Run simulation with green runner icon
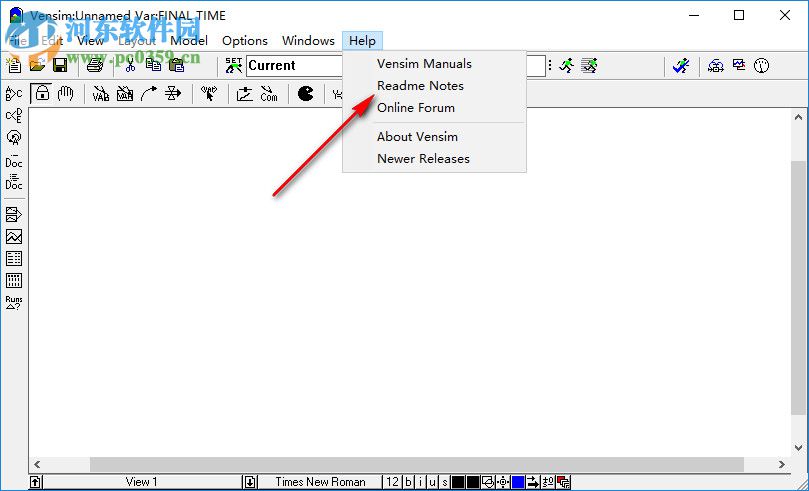Viewport: 809px width, 491px height. point(567,66)
